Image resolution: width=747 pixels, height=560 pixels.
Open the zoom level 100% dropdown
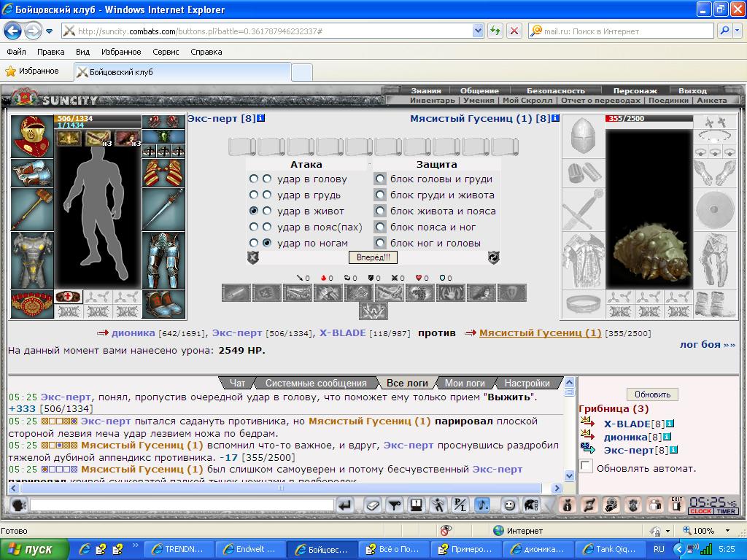coord(727,531)
